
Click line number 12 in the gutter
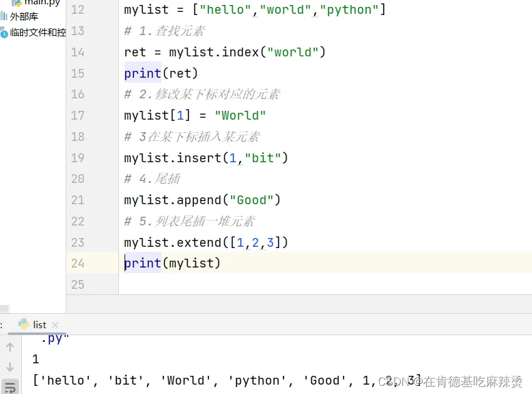click(x=78, y=9)
